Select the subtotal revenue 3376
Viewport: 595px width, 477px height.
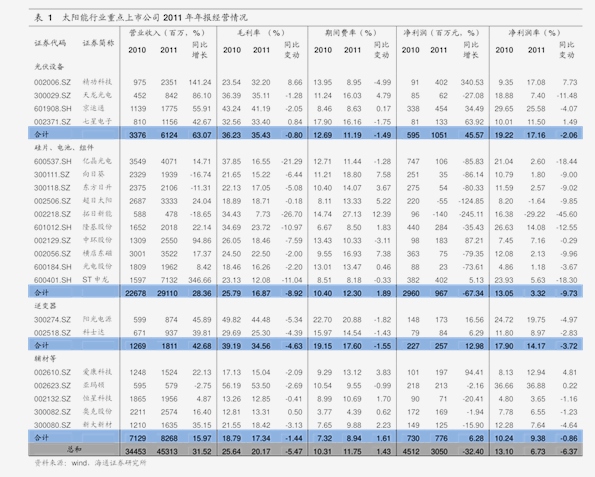tap(137, 135)
